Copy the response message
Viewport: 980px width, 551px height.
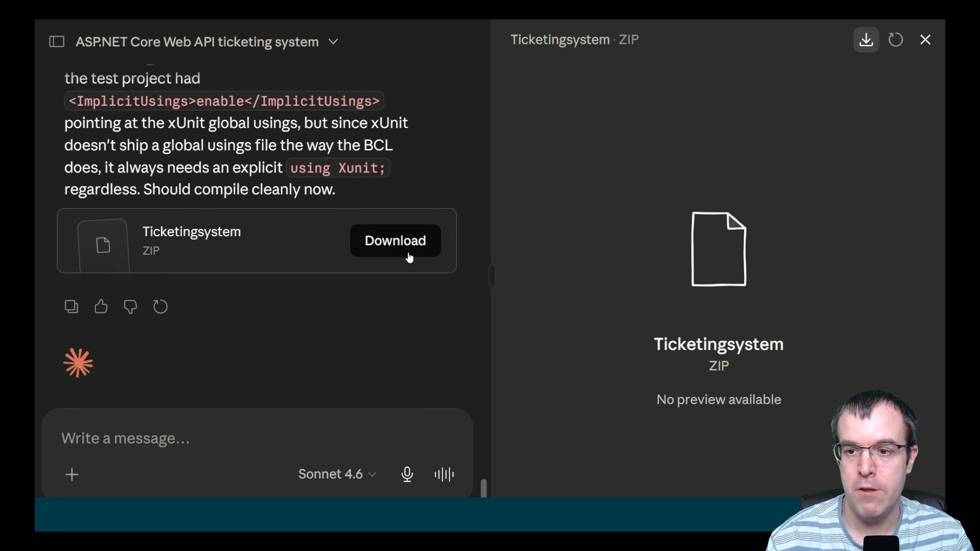point(71,307)
